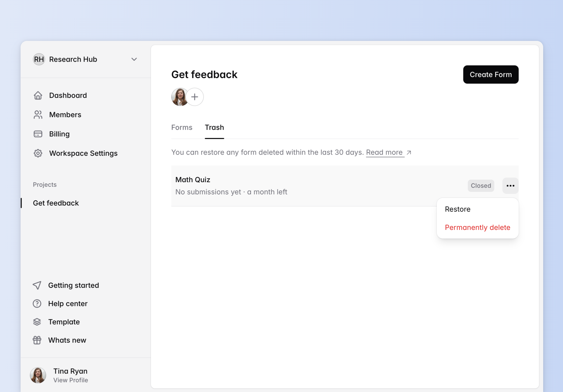The image size is (563, 392).
Task: Click Tina Ryan View Profile
Action: (70, 380)
